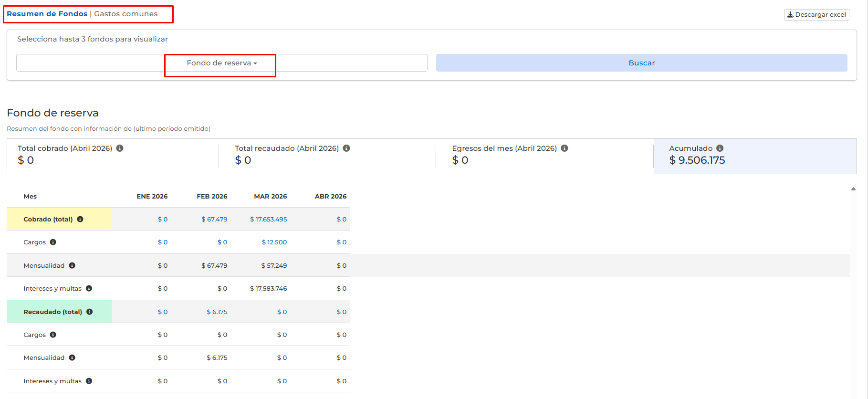This screenshot has height=399, width=868.
Task: Click info icon beside Total recaudado
Action: [346, 148]
